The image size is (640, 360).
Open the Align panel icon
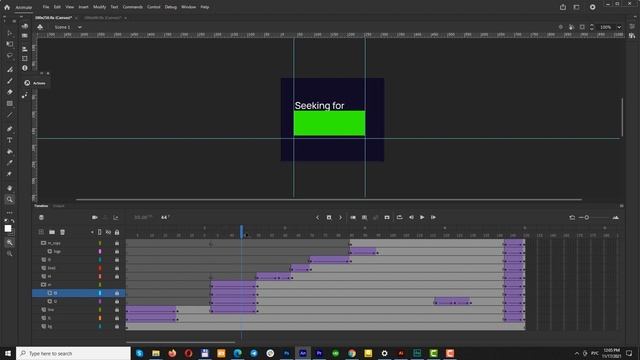click(25, 49)
